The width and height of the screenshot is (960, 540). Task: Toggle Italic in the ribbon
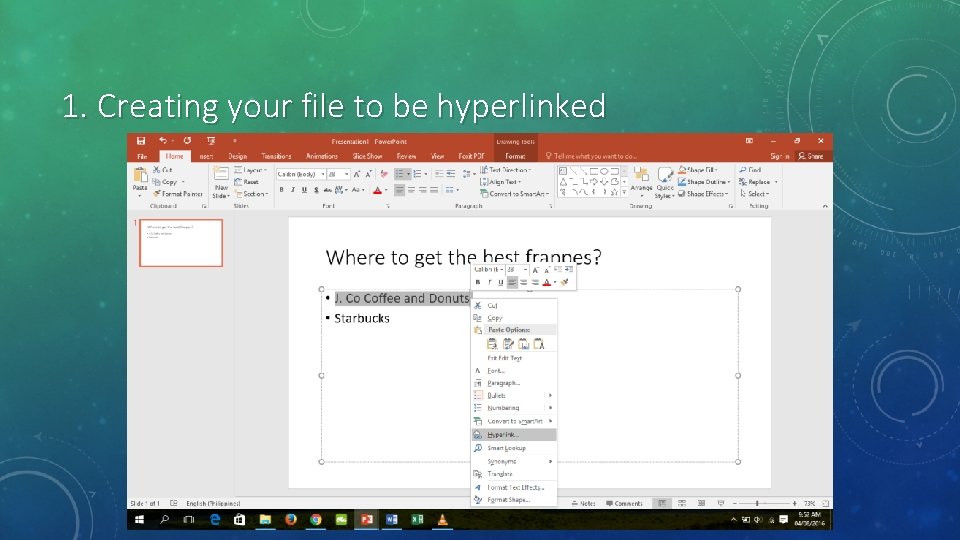coord(293,190)
